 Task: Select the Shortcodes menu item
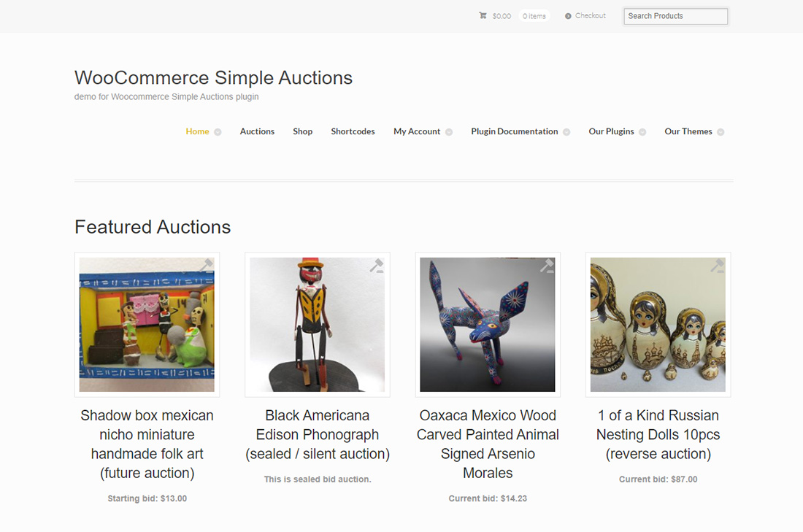coord(353,131)
